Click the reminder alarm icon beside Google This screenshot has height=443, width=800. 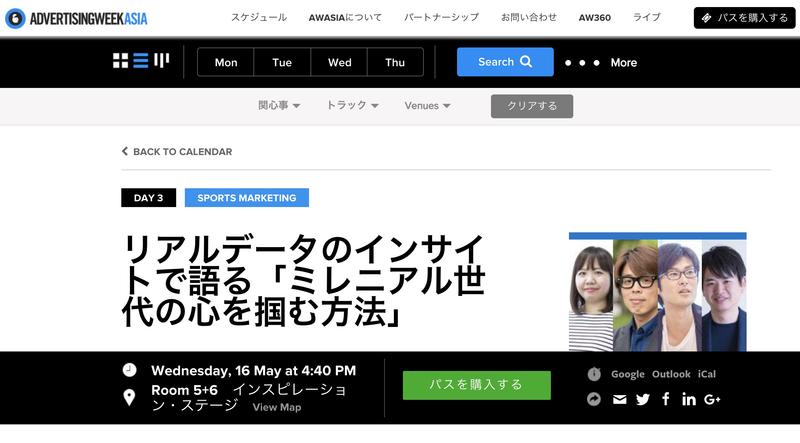click(594, 374)
